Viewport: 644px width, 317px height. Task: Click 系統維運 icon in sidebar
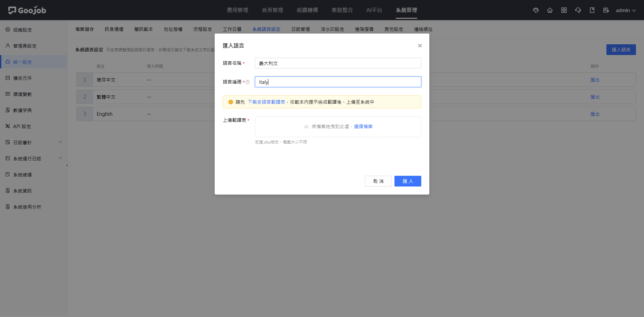[x=8, y=174]
